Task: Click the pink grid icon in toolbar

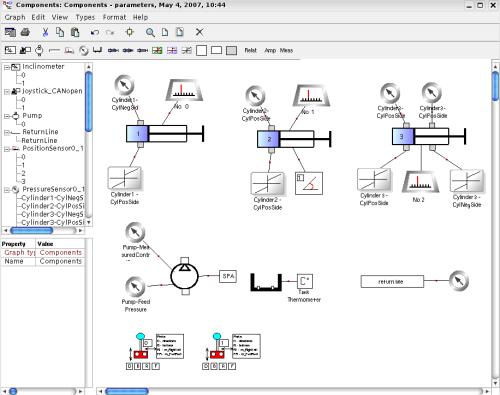Action: coord(172,50)
